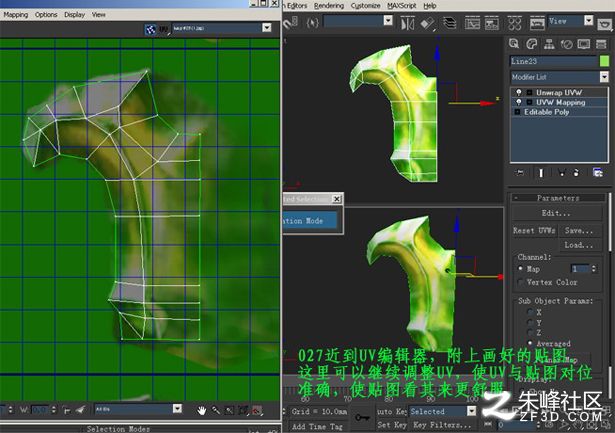Click the Show Map checker icon in UV editor

coord(150,29)
